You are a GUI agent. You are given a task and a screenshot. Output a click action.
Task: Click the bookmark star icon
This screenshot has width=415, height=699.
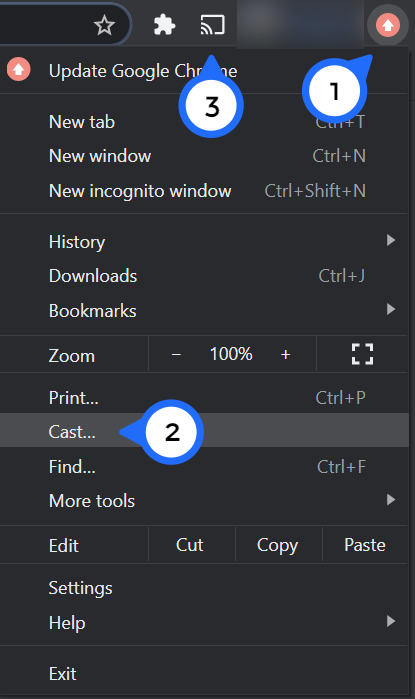pos(104,25)
